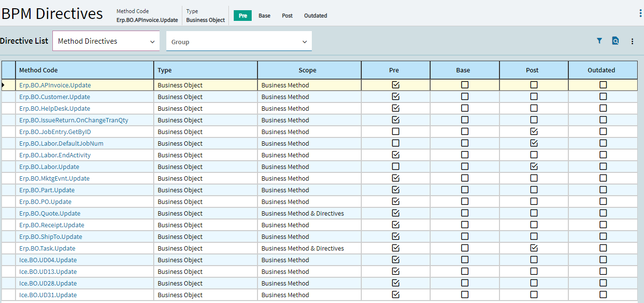Open the blue page-level overflow menu
The image size is (644, 303).
641,14
